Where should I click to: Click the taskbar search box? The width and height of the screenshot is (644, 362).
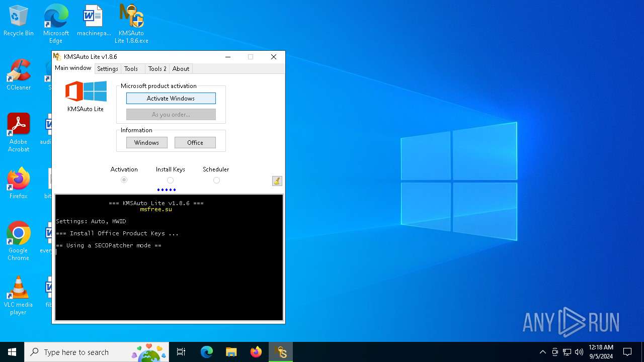click(97, 352)
